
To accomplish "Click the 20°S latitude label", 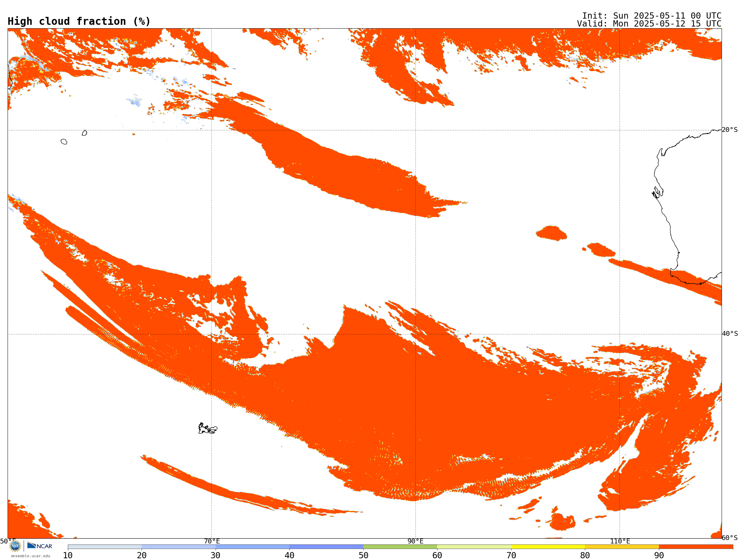I will (x=730, y=130).
